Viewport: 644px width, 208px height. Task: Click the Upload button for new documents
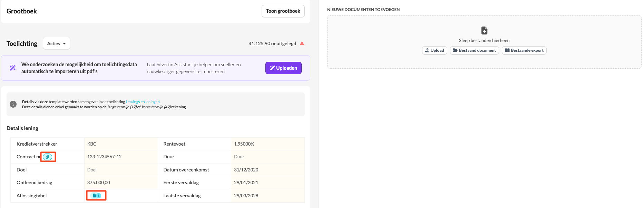435,50
